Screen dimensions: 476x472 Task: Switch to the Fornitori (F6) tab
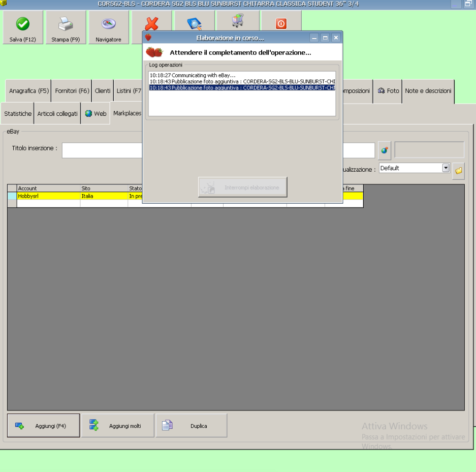pyautogui.click(x=72, y=91)
